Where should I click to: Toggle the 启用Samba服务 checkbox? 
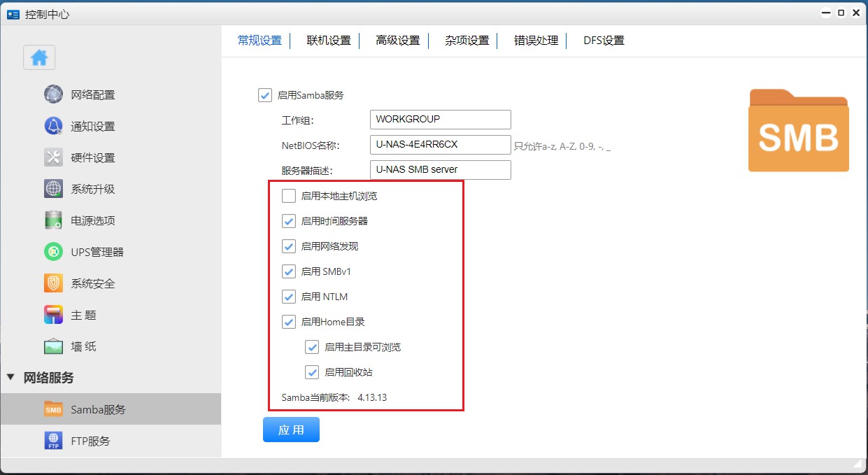pyautogui.click(x=265, y=95)
